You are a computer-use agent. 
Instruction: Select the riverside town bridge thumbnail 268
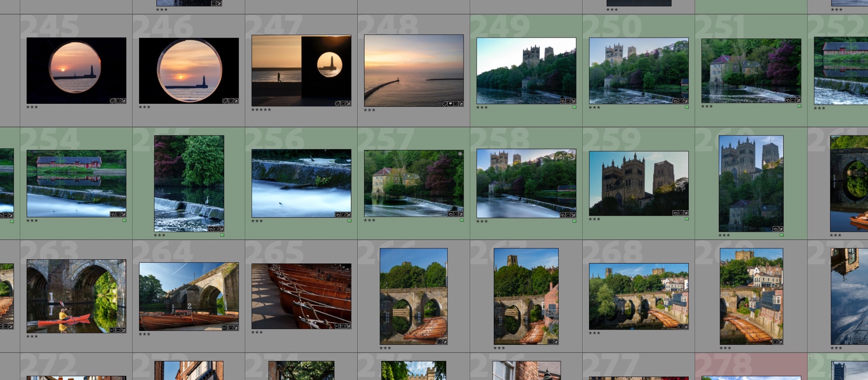[x=639, y=297]
